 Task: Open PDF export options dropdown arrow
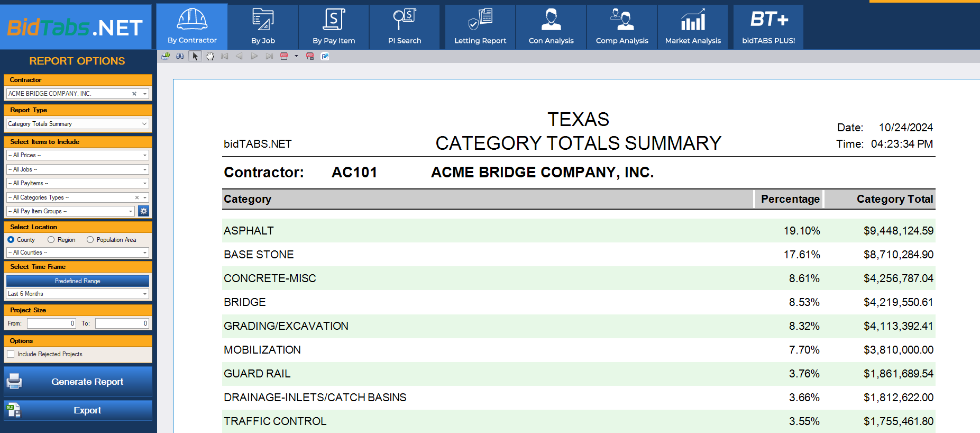(296, 56)
